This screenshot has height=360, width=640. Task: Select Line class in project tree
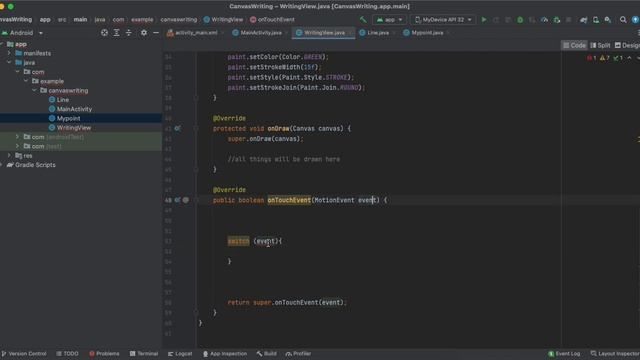click(62, 100)
